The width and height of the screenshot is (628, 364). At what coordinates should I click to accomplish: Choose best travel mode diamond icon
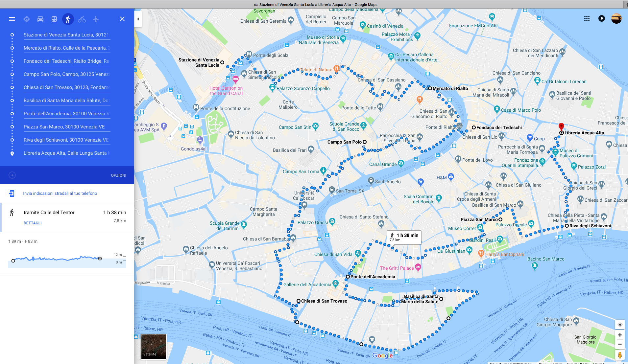point(27,19)
